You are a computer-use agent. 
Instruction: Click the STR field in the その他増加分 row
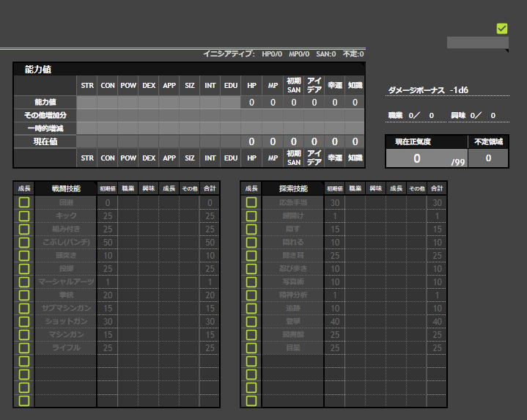[x=87, y=115]
